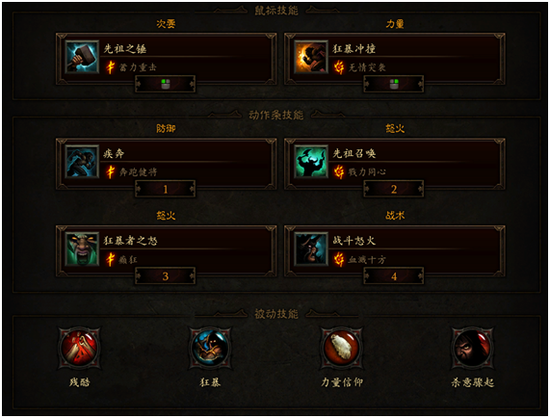The height and width of the screenshot is (418, 550).
Task: Open the 残酷 passive skill icon
Action: pyautogui.click(x=79, y=348)
